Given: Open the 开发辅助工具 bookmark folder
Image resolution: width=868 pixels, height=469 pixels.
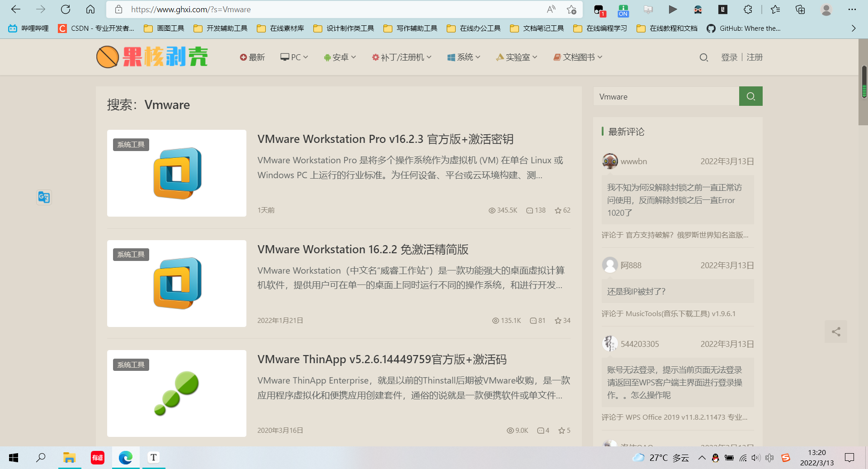Looking at the screenshot, I should click(221, 28).
